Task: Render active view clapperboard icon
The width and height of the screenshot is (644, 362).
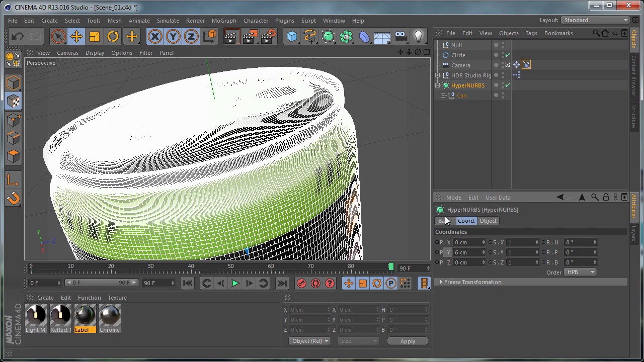Action: 231,36
